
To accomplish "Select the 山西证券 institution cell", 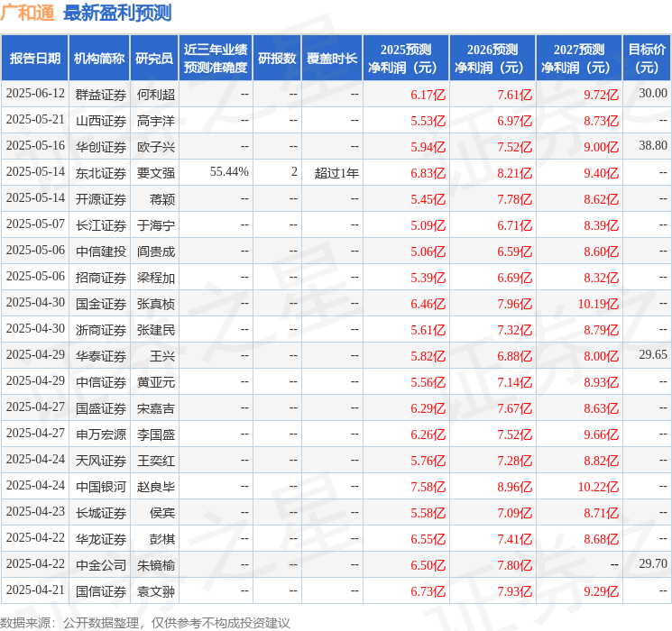I will (x=101, y=121).
